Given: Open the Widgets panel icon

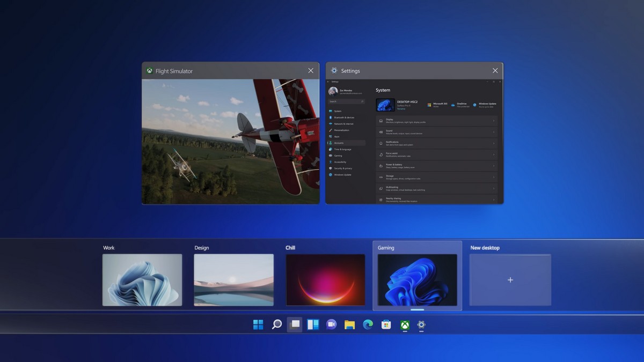Looking at the screenshot, I should pyautogui.click(x=313, y=324).
